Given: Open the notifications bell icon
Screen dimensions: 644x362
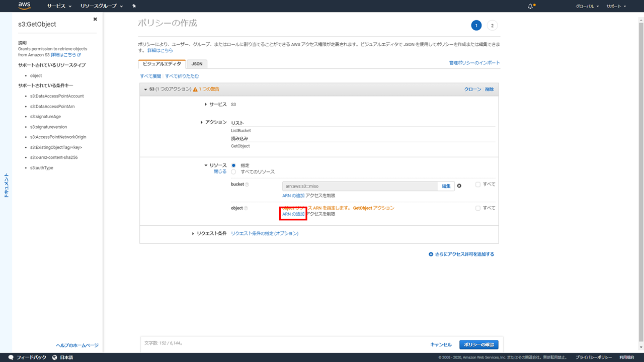Looking at the screenshot, I should pos(530,6).
